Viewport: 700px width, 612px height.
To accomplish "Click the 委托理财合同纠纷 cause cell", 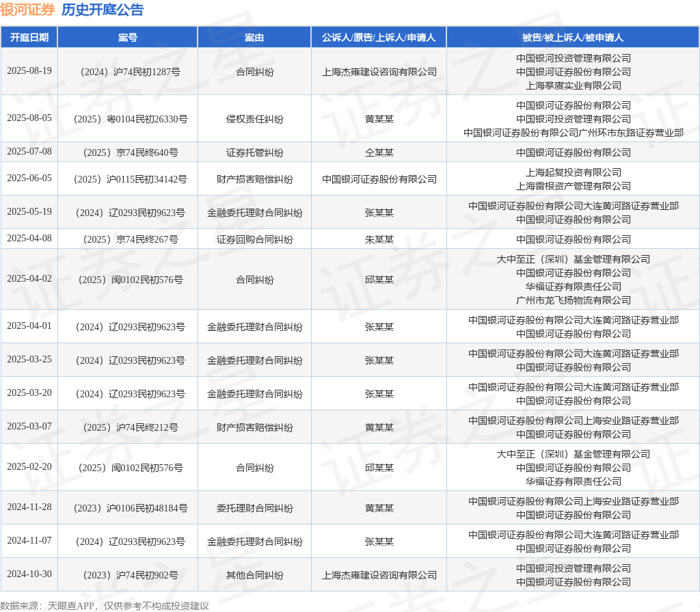I will 254,508.
